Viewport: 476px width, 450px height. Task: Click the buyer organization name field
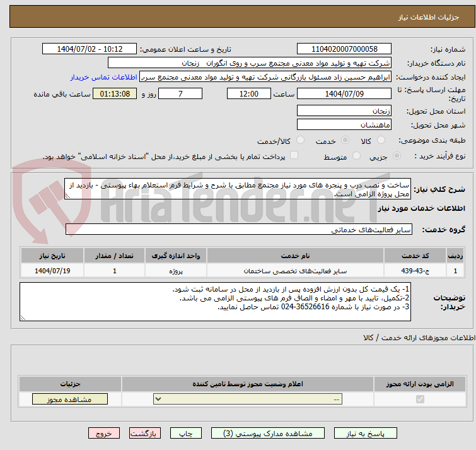pyautogui.click(x=250, y=63)
